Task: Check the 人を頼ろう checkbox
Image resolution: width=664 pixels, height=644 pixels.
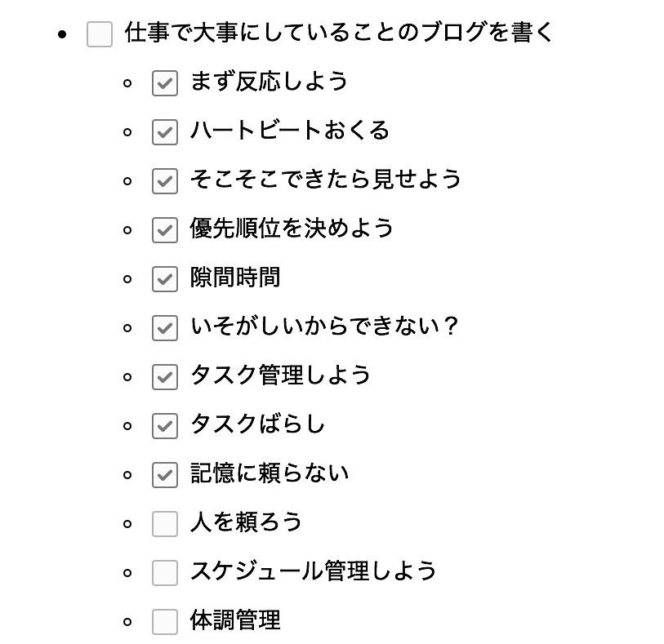Action: tap(164, 523)
